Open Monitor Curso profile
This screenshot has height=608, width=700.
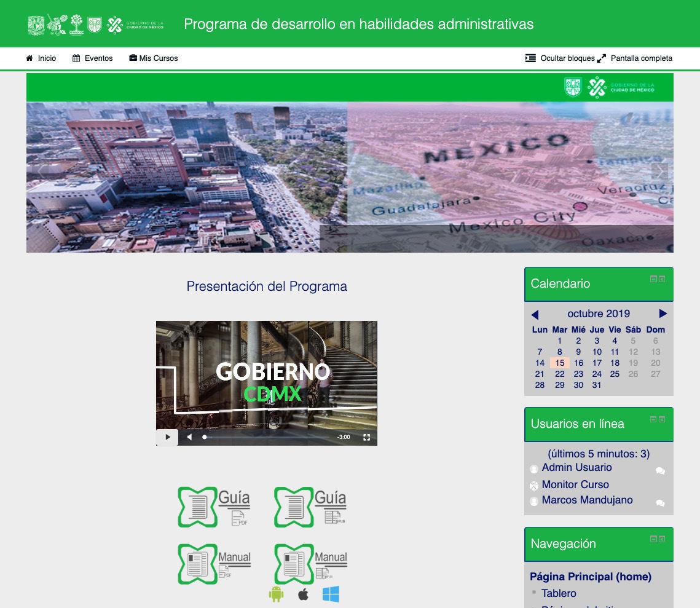tap(575, 484)
